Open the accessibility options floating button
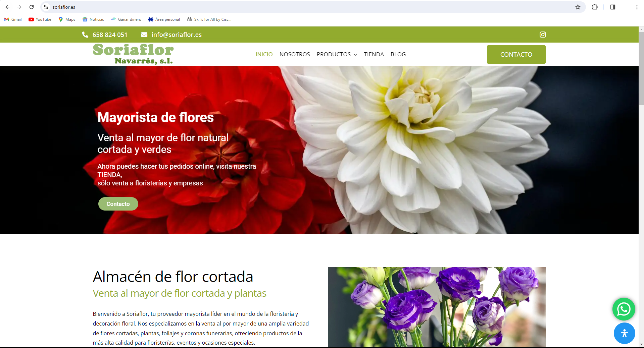Screen dimensions: 644x348 625,333
